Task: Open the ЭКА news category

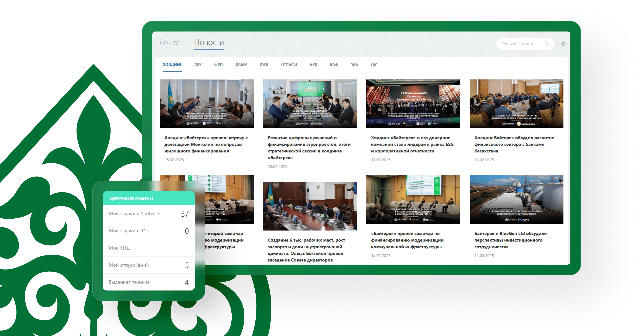Action: tap(354, 65)
